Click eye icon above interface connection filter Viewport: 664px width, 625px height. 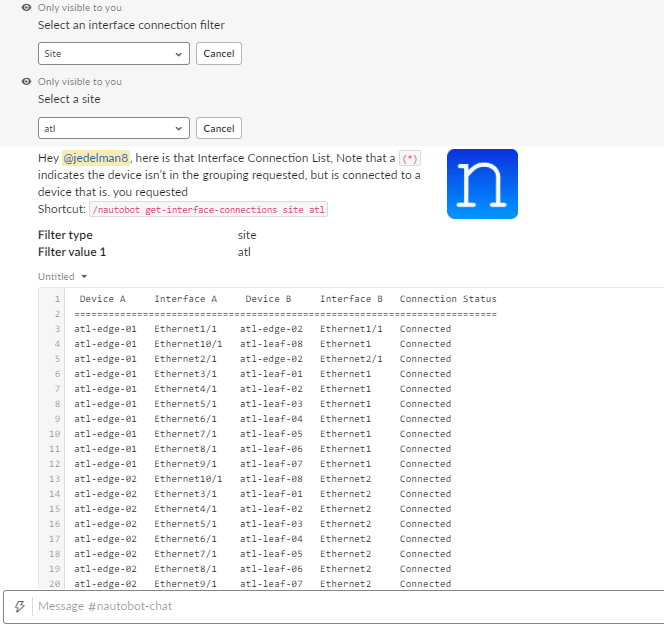tap(26, 8)
